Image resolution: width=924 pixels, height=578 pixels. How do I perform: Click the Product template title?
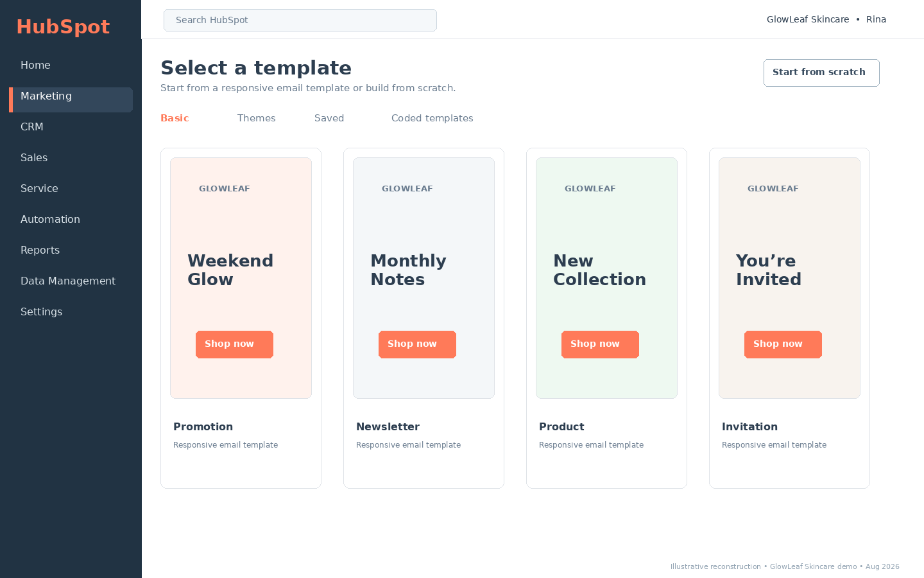coord(561,427)
